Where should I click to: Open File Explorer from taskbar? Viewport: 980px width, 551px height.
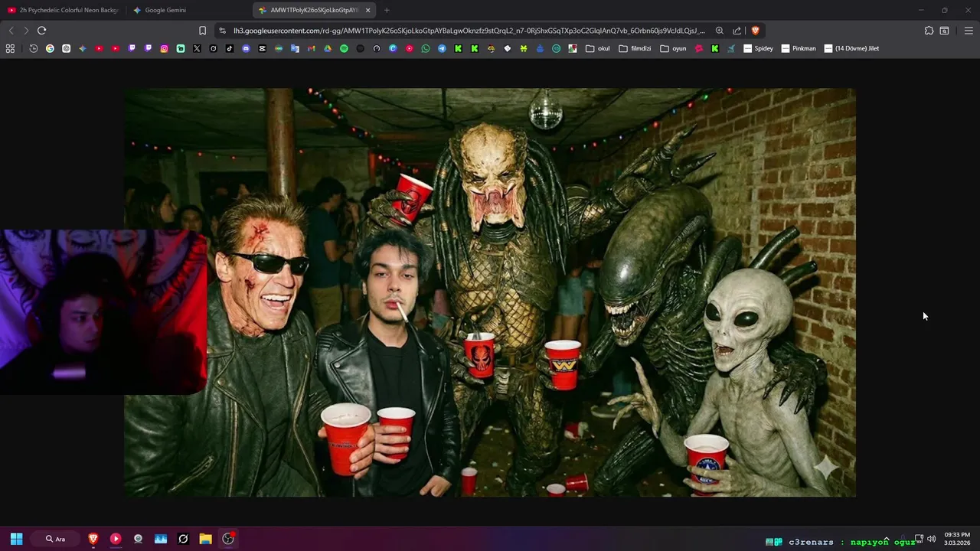[x=205, y=539]
